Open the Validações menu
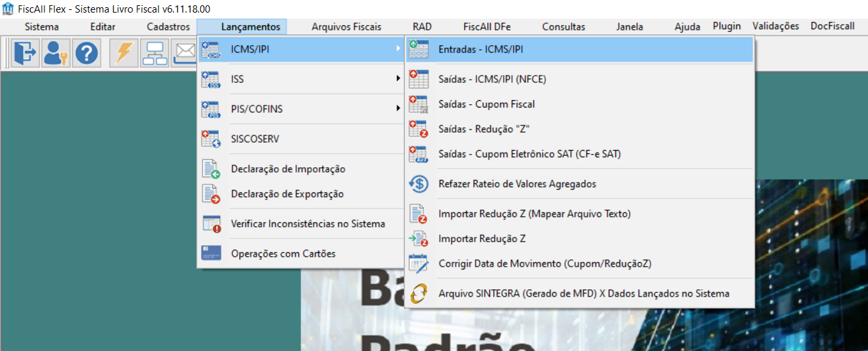868x351 pixels. pyautogui.click(x=776, y=27)
